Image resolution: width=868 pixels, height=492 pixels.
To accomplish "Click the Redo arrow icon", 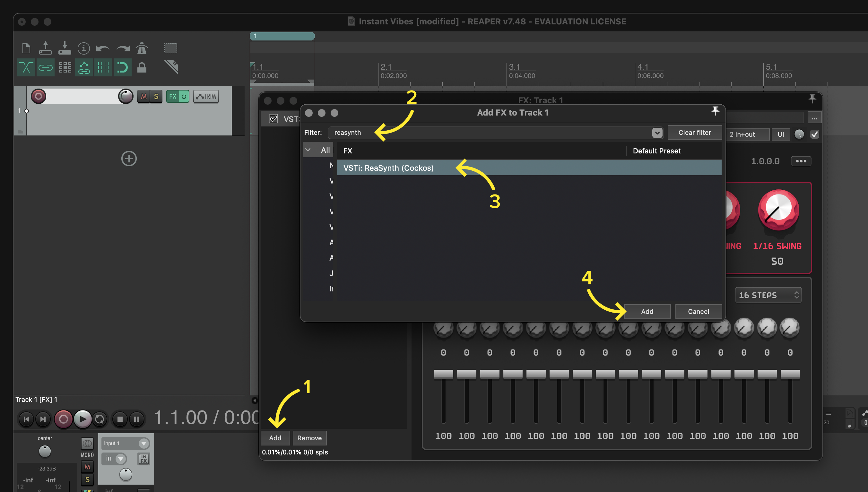I will pos(123,49).
